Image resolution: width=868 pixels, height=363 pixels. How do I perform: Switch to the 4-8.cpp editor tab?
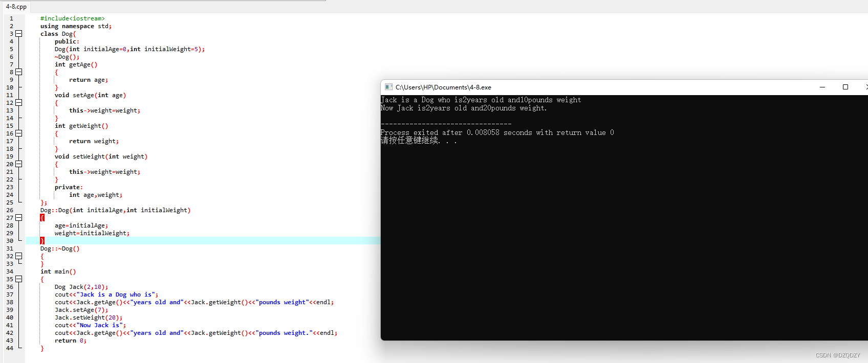pos(16,7)
